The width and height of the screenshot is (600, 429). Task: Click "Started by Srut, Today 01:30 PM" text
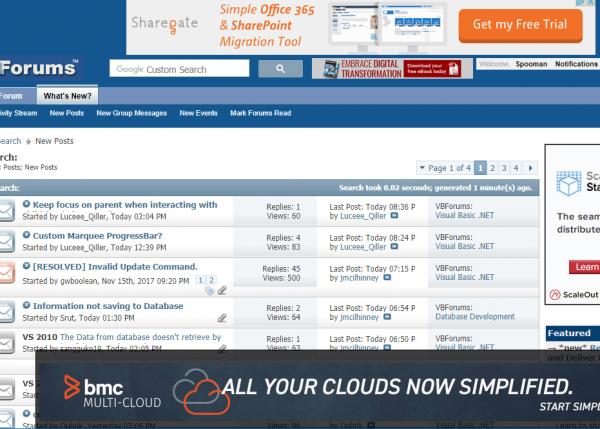78,318
